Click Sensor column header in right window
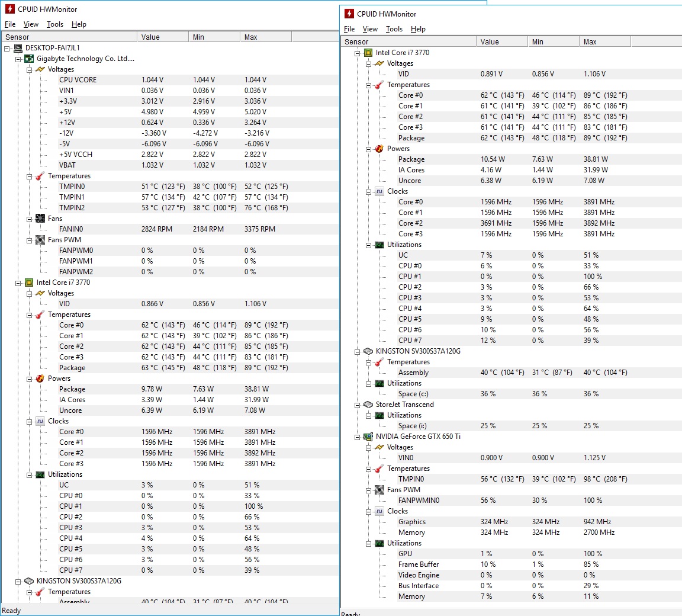This screenshot has width=682, height=616. [408, 42]
